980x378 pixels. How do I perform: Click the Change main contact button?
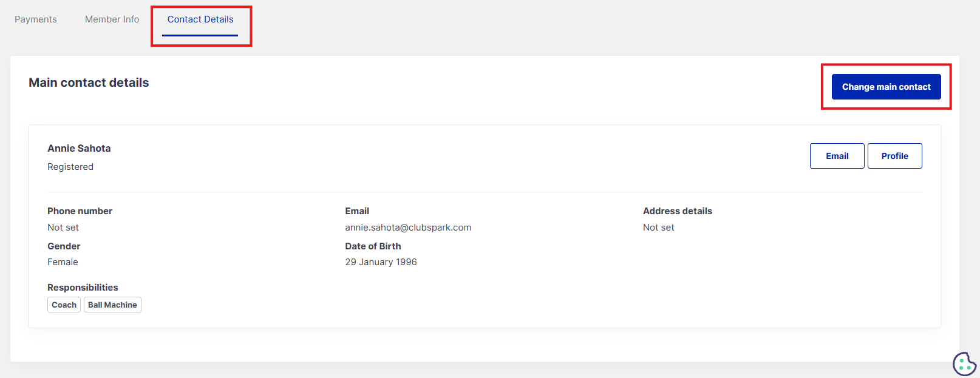point(886,87)
